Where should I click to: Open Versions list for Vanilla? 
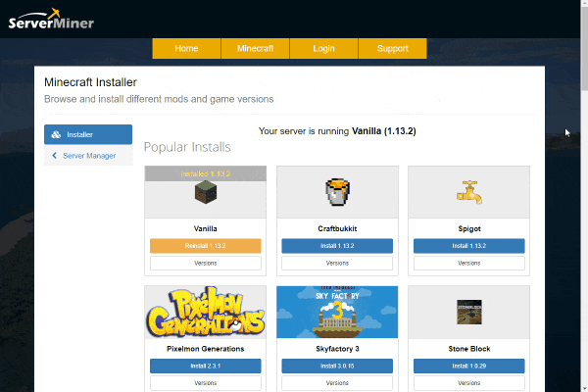tap(206, 263)
